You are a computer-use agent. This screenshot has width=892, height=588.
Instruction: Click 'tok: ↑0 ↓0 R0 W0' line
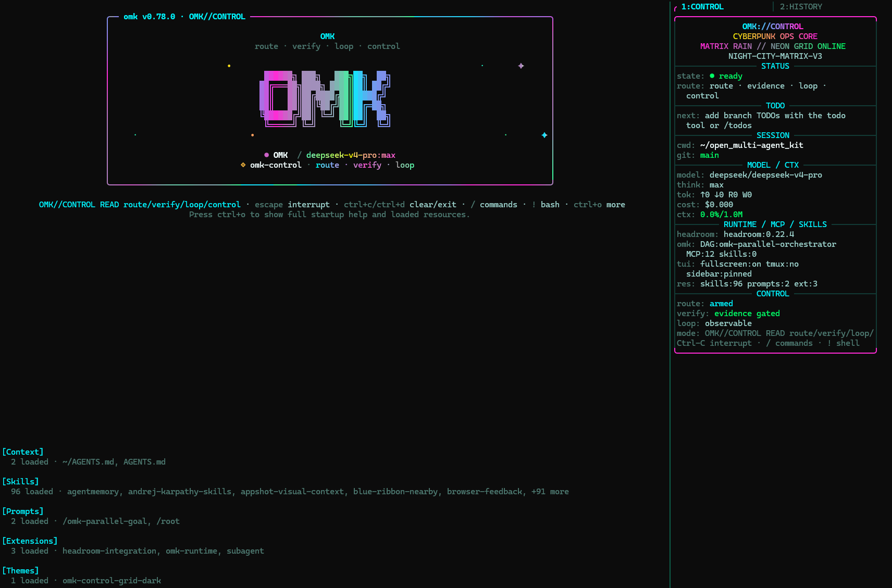[714, 195]
